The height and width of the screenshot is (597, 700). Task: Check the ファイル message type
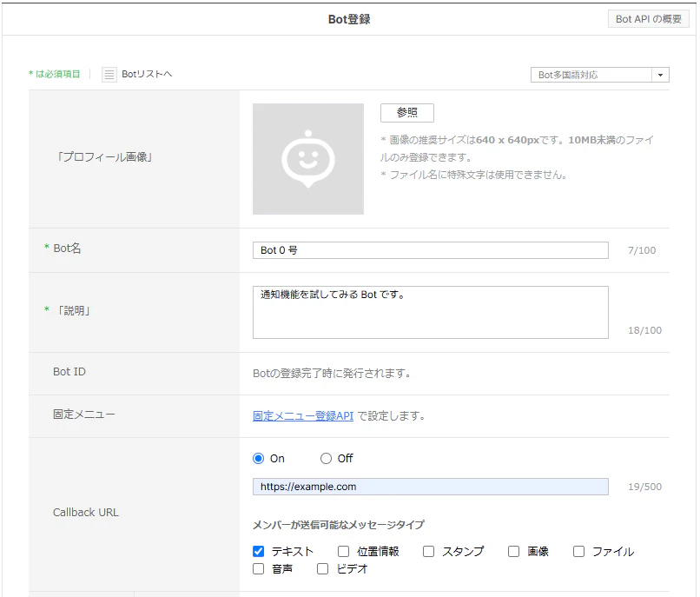[579, 552]
